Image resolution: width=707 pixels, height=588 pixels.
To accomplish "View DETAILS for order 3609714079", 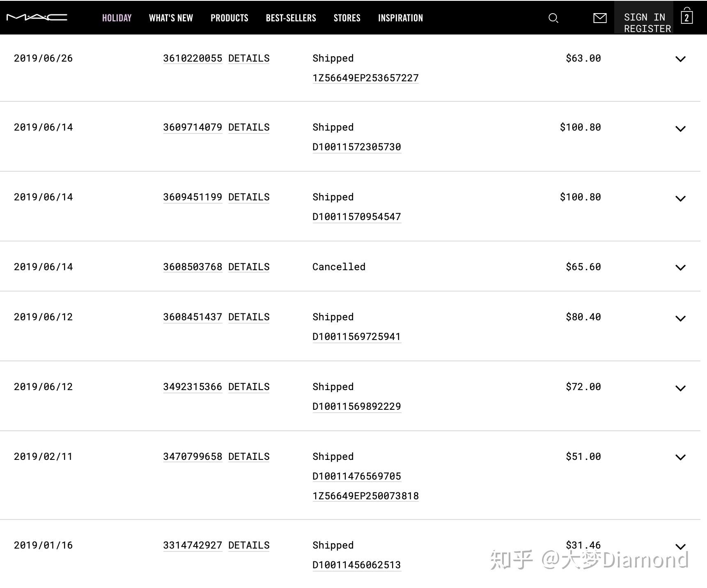I will pyautogui.click(x=249, y=127).
